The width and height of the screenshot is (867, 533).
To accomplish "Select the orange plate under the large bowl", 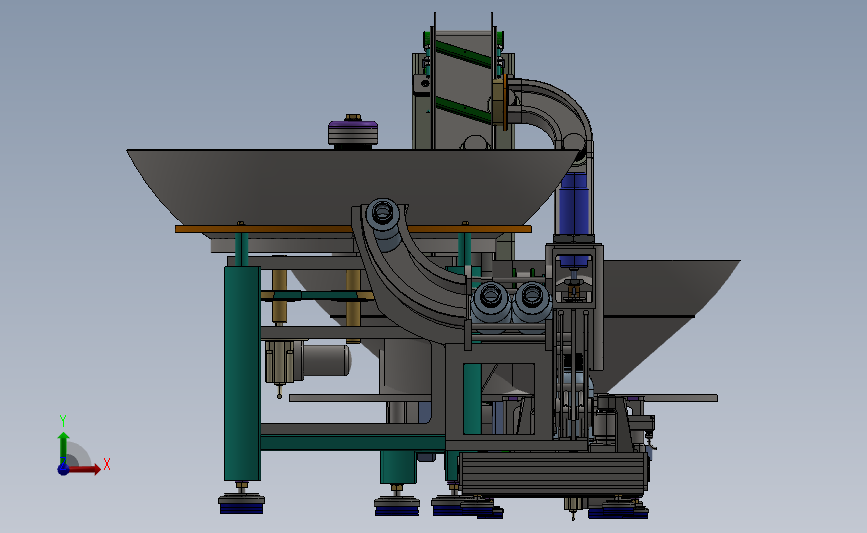I will click(x=353, y=228).
